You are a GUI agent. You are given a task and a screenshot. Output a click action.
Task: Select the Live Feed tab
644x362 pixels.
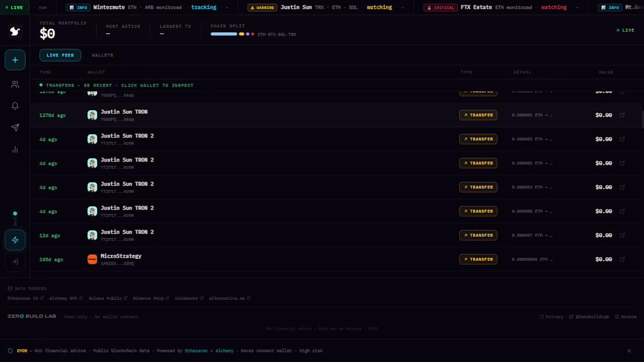click(60, 55)
